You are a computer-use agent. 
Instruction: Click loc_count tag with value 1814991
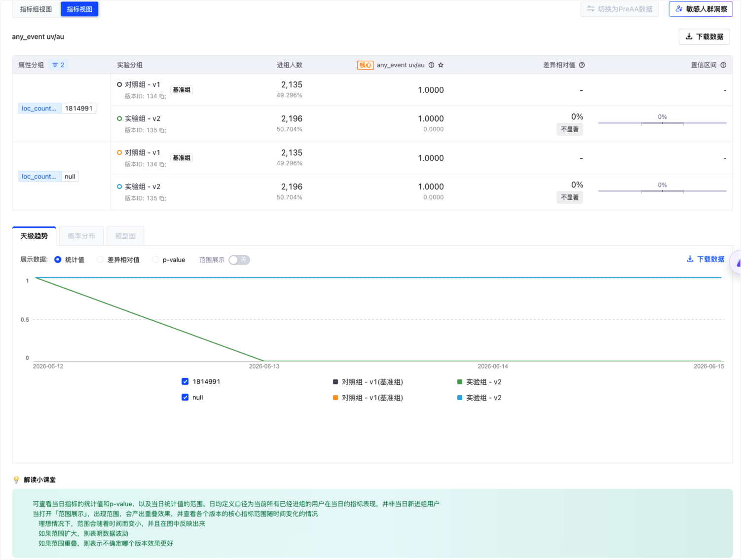click(57, 109)
